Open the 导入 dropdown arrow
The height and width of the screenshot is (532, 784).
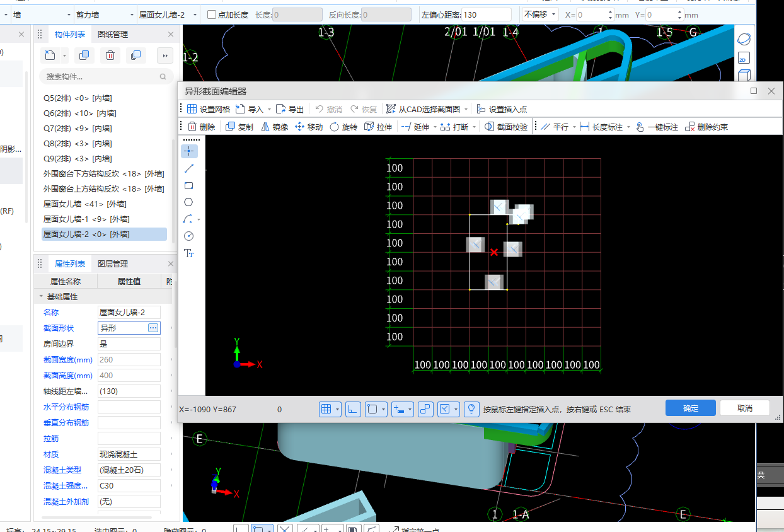click(x=270, y=110)
